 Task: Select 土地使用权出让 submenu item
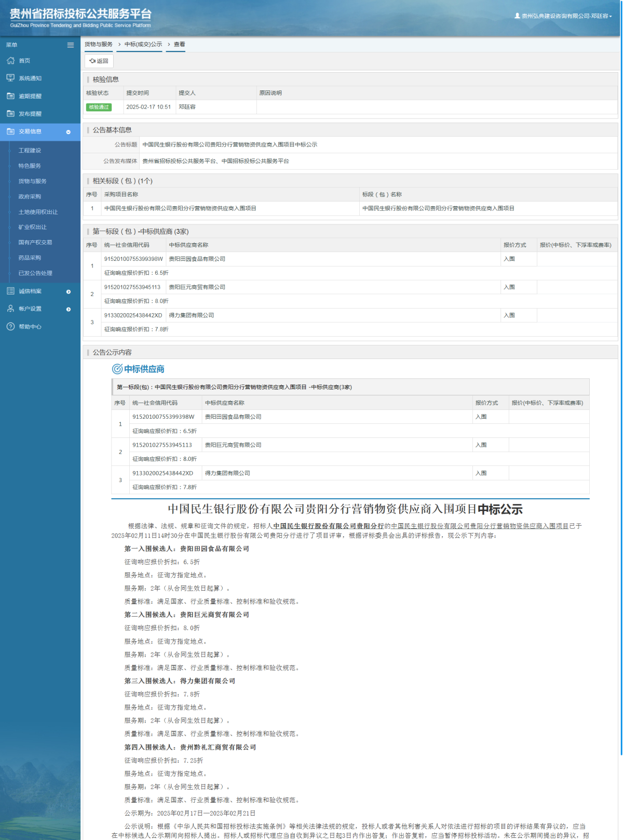pyautogui.click(x=38, y=212)
